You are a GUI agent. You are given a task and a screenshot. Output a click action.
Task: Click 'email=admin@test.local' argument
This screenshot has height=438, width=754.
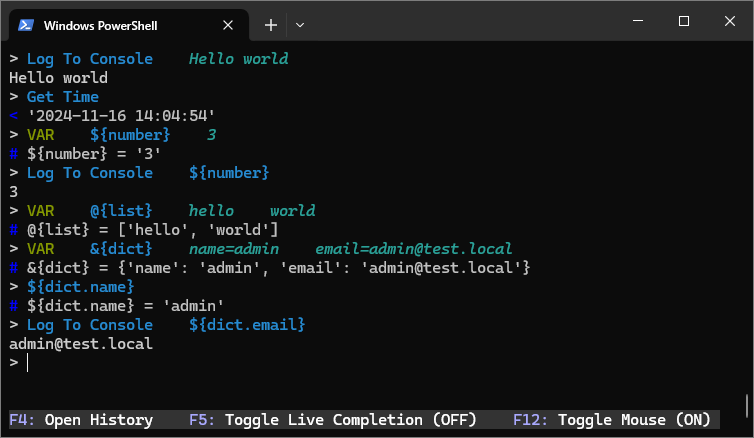click(414, 249)
